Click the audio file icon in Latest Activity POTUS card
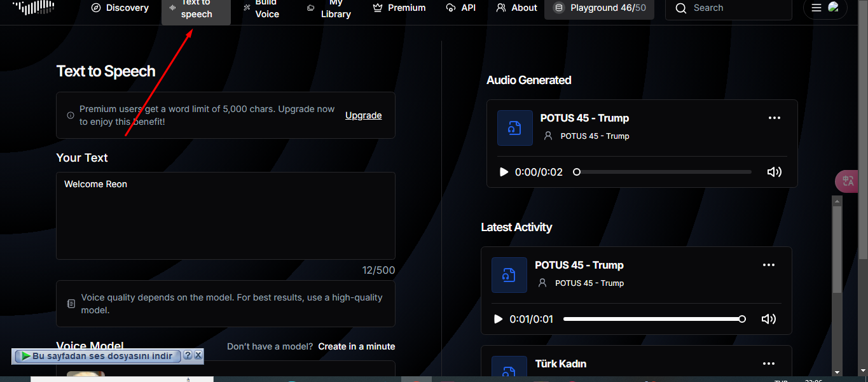This screenshot has width=868, height=382. coord(509,275)
